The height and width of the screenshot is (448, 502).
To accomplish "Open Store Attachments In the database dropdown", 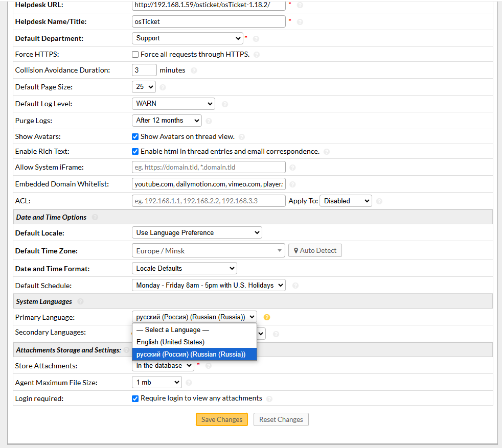I will (163, 366).
